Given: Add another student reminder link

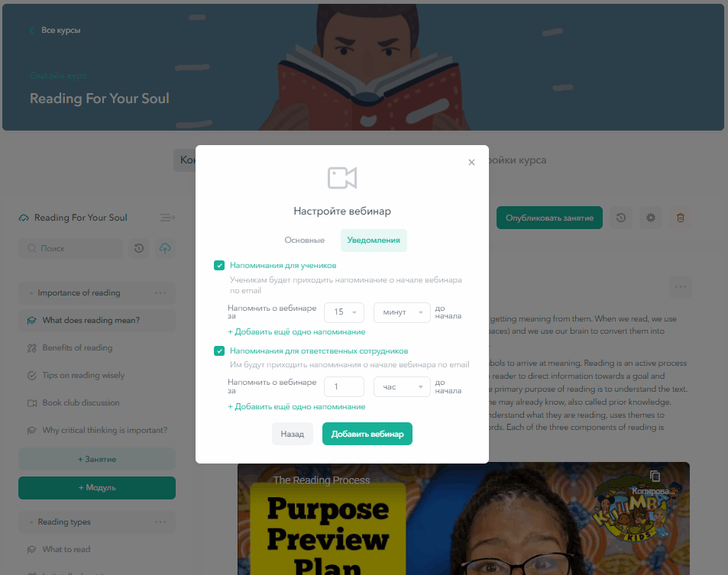Looking at the screenshot, I should [296, 332].
